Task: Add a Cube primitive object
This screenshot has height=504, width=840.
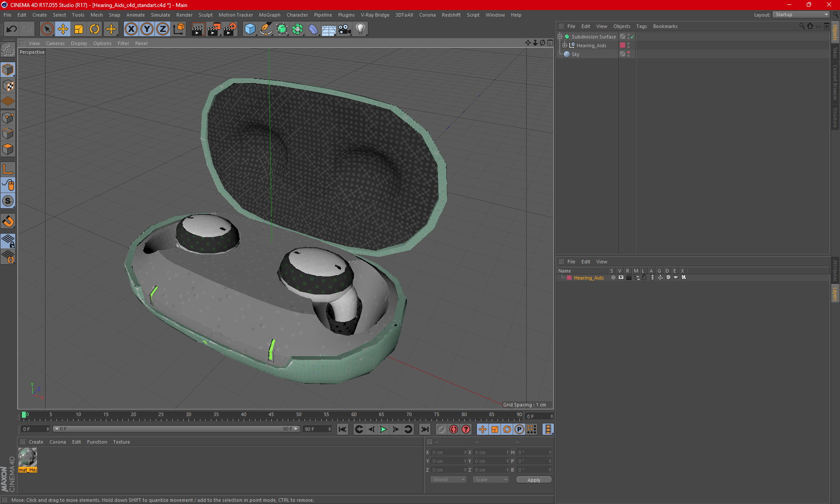Action: 250,29
